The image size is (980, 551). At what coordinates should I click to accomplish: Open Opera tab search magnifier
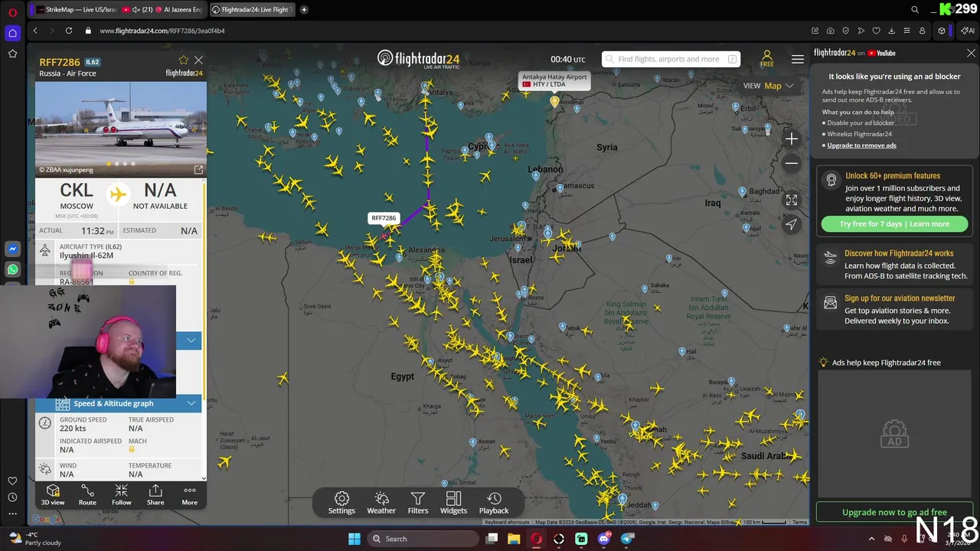915,10
